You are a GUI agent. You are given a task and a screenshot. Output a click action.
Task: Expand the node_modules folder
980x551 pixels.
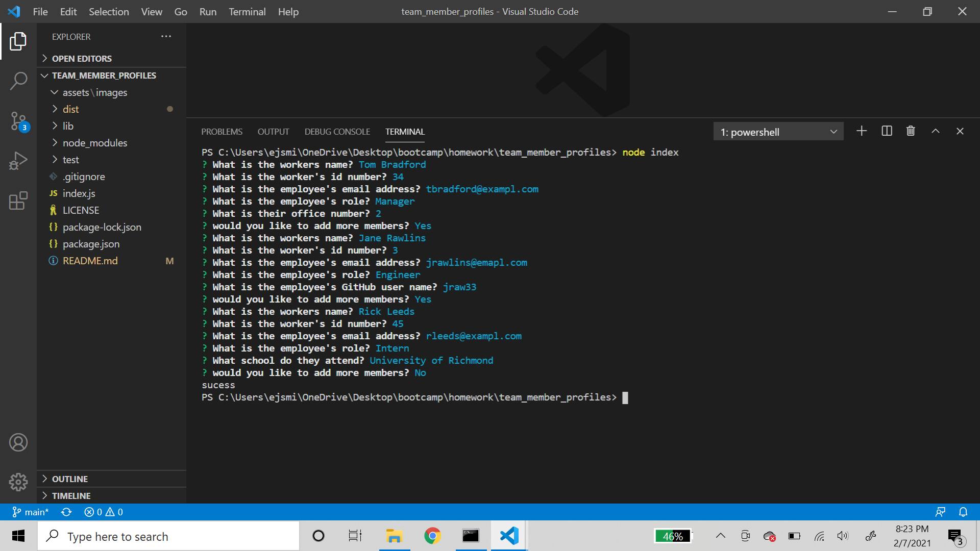pyautogui.click(x=94, y=143)
